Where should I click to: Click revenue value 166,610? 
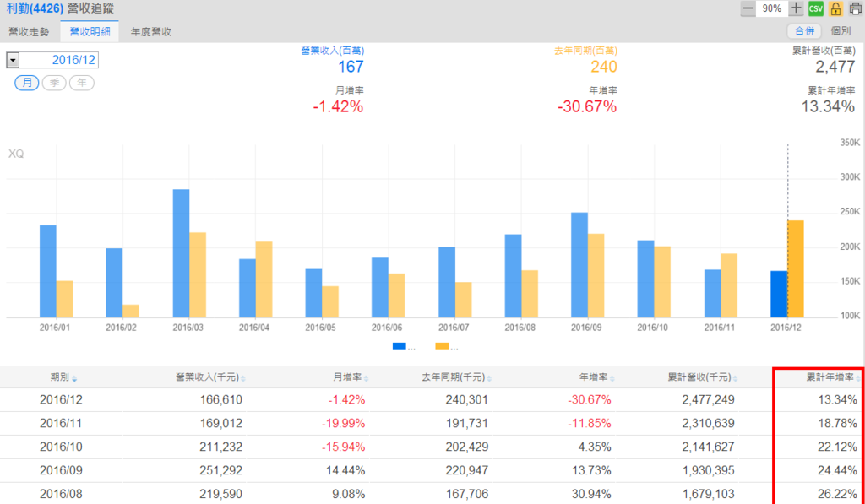tap(220, 400)
